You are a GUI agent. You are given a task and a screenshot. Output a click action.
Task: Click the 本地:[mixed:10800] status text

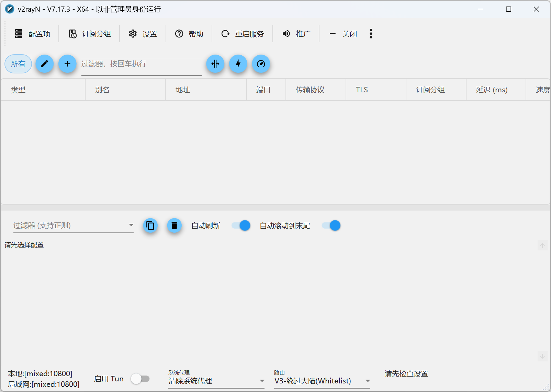[x=40, y=373]
